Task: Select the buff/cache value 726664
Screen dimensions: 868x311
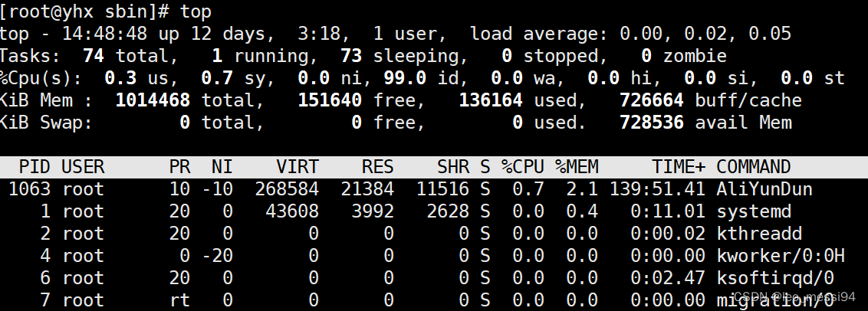Action: tap(652, 100)
